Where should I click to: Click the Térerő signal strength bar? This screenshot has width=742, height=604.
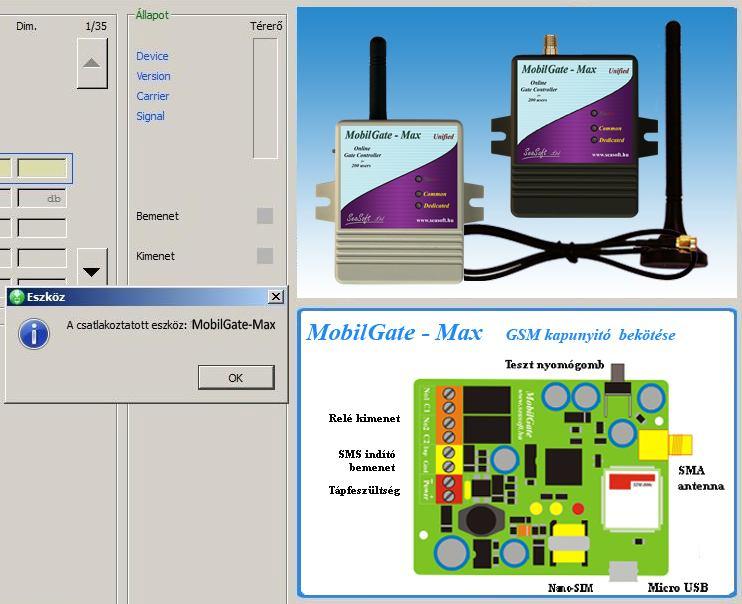265,98
